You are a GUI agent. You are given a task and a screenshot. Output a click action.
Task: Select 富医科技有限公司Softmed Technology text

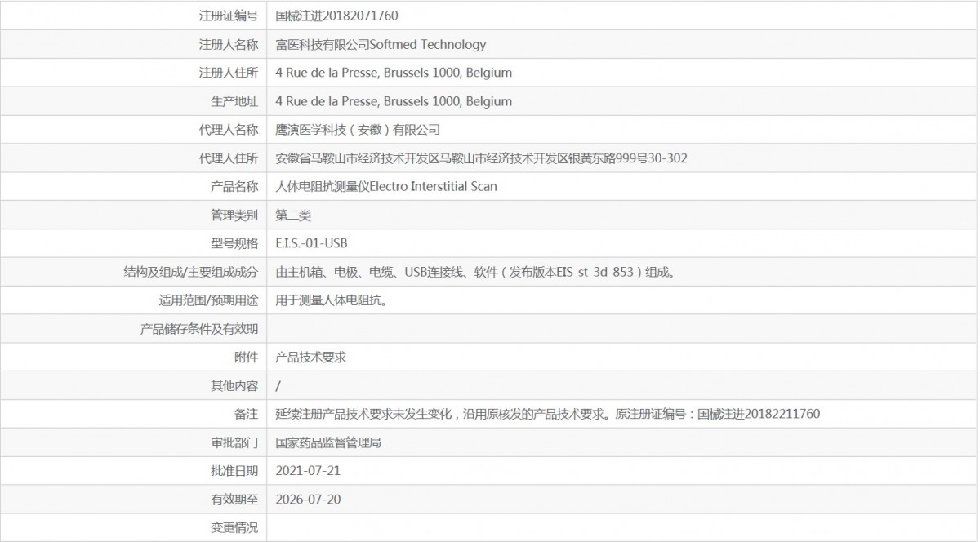click(381, 44)
